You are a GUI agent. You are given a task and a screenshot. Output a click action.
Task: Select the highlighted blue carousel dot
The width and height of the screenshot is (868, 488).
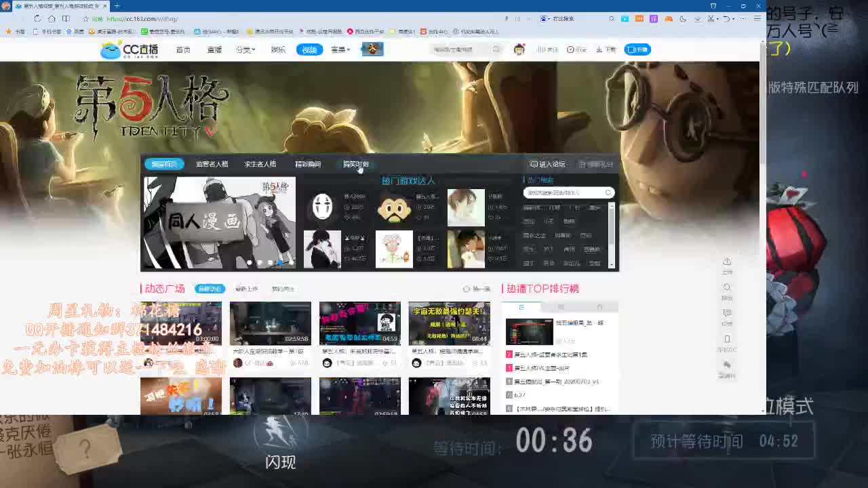[280, 262]
